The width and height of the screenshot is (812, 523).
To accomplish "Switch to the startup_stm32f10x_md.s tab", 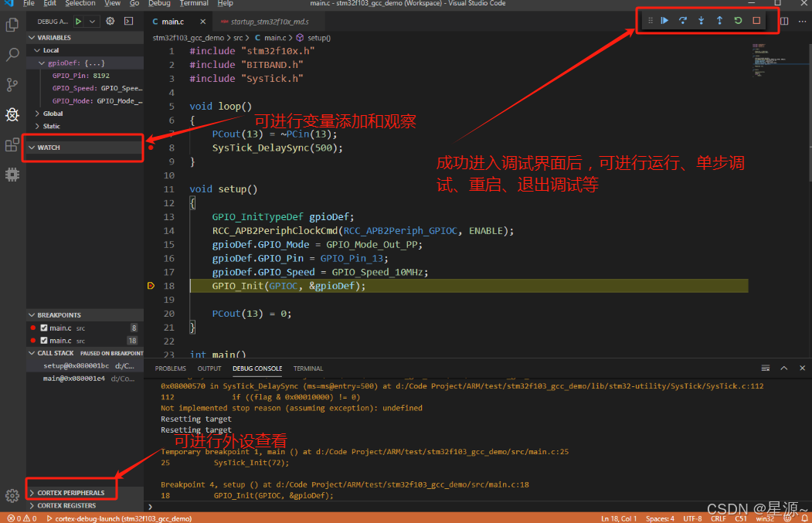I will [268, 22].
